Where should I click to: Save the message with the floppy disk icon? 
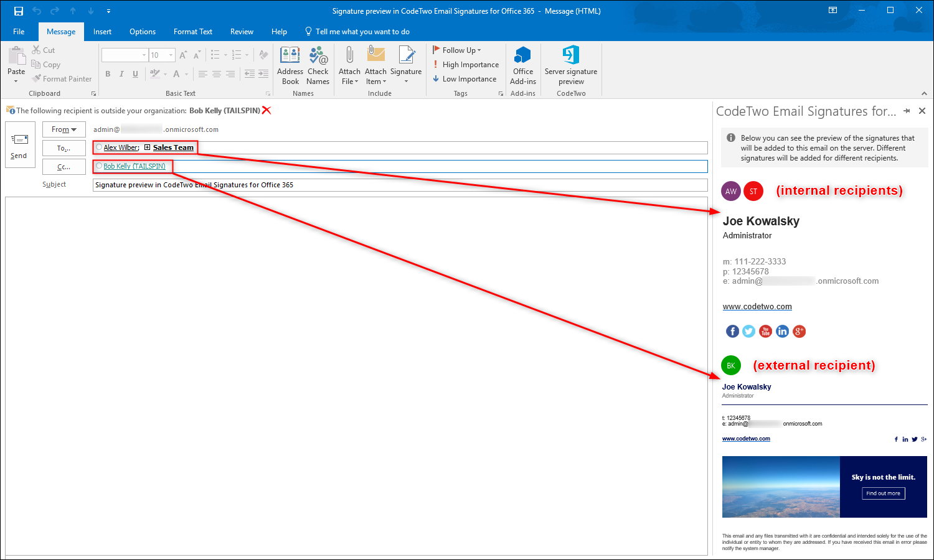[x=19, y=11]
